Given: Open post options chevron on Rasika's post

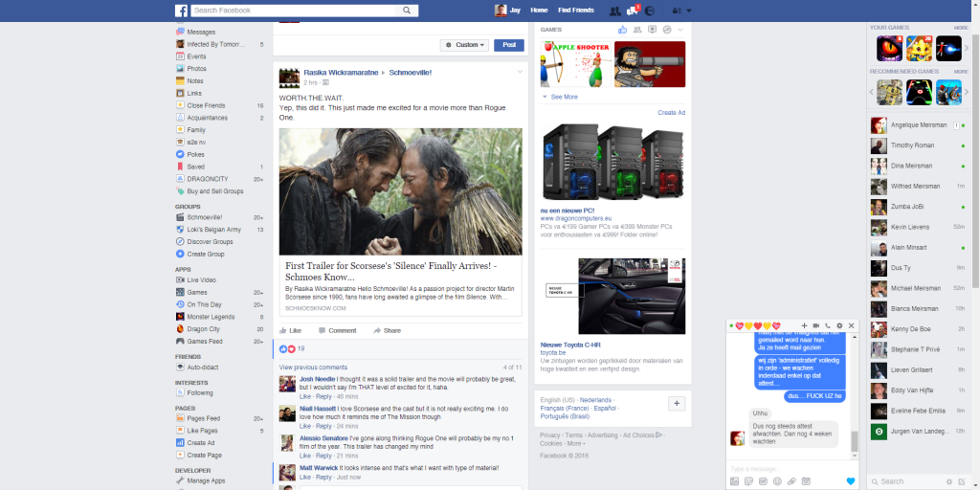Looking at the screenshot, I should point(520,72).
